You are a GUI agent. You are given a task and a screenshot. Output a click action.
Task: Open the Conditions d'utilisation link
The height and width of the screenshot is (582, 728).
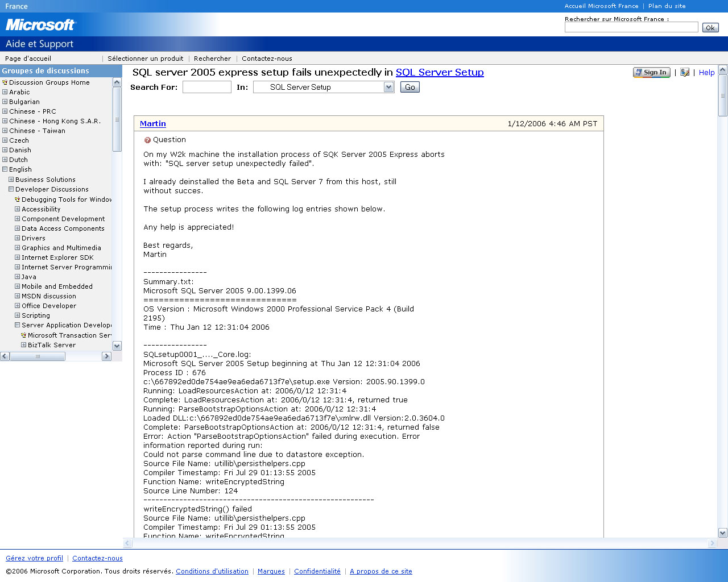[212, 571]
